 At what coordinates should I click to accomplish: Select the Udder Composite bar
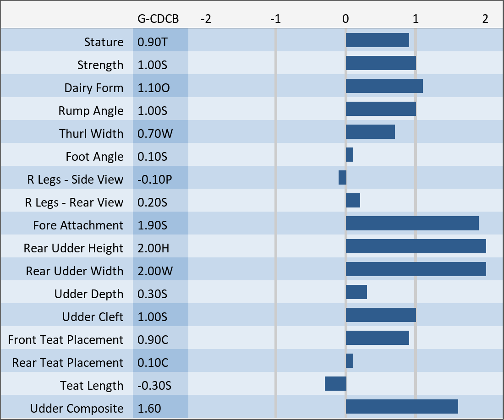(x=402, y=407)
